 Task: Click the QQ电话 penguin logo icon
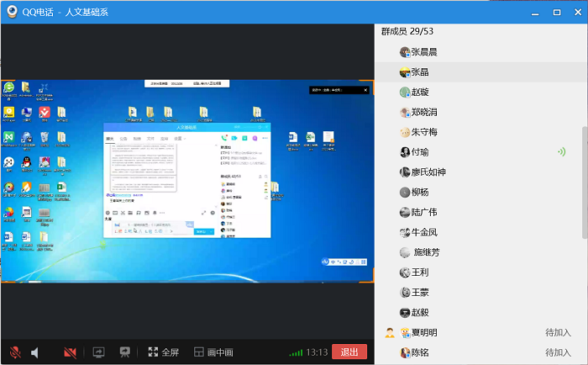(x=12, y=13)
